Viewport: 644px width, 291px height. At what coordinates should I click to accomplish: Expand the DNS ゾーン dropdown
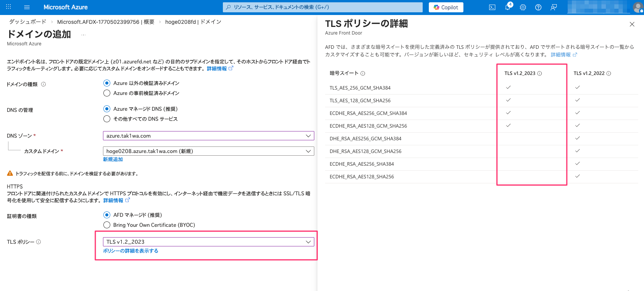[209, 136]
